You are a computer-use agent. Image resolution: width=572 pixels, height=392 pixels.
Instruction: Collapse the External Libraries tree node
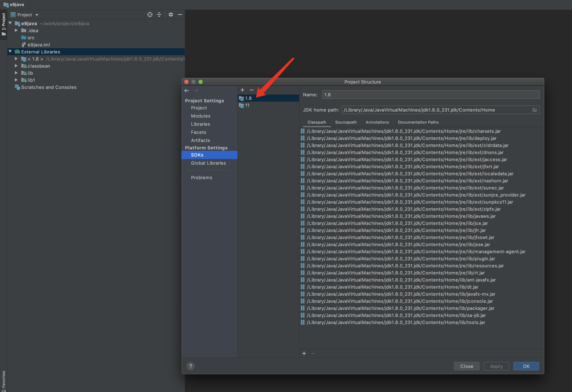pyautogui.click(x=10, y=52)
